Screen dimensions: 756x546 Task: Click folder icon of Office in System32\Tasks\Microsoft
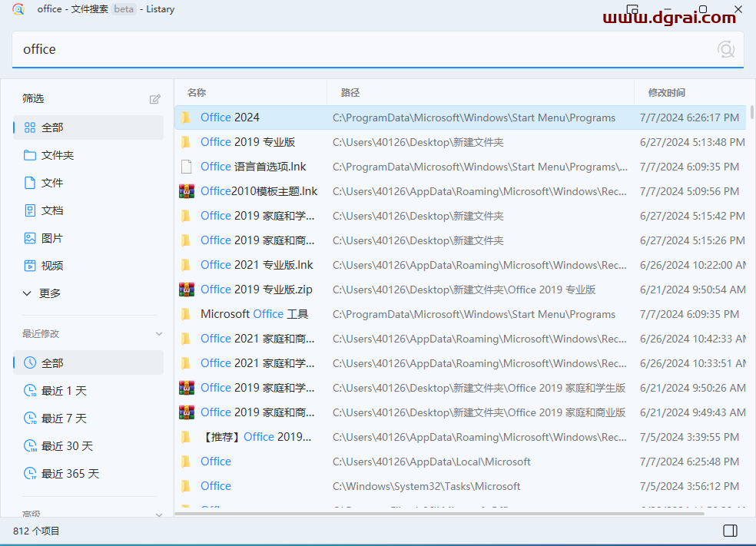tap(186, 486)
